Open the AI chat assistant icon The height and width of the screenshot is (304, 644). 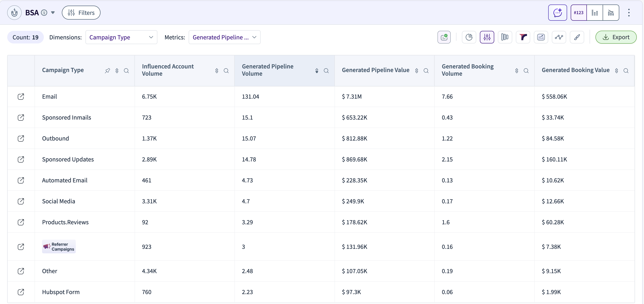point(557,13)
